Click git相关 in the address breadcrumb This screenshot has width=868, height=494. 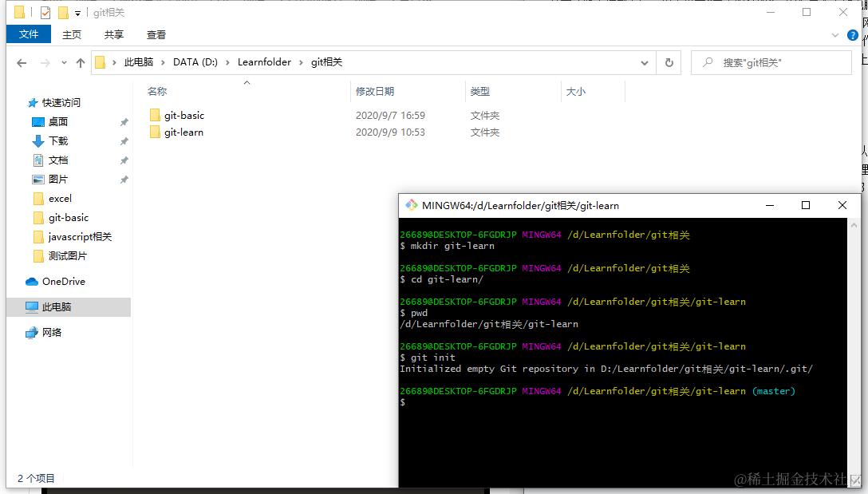[326, 62]
